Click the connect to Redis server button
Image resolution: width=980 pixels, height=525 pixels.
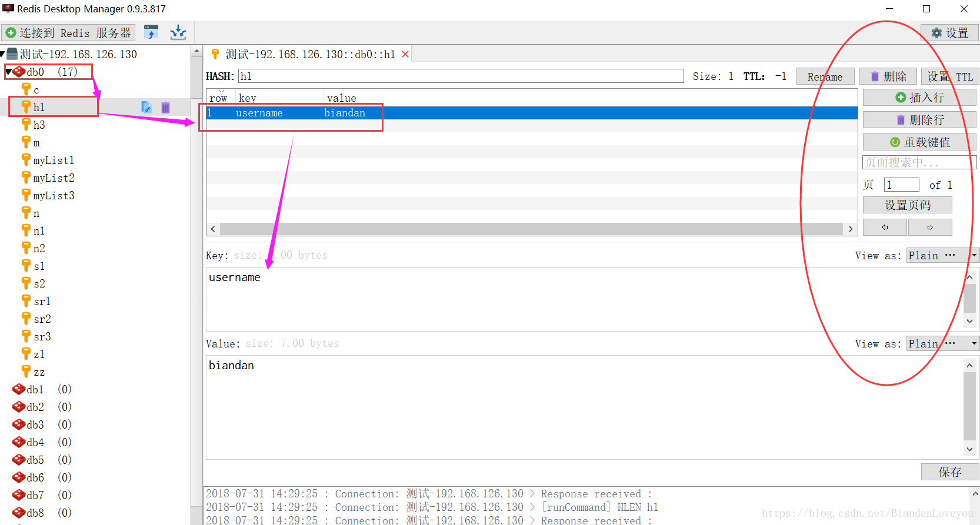(x=68, y=33)
